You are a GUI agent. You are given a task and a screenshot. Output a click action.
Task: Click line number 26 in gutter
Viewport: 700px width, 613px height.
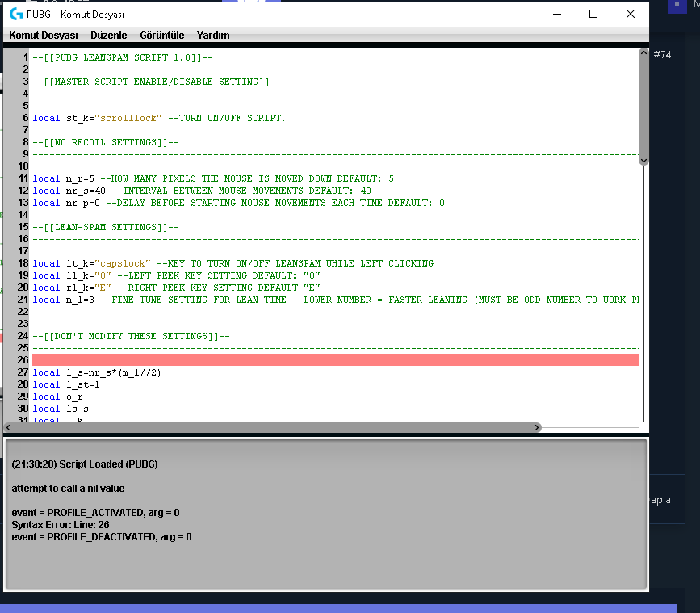coord(23,360)
